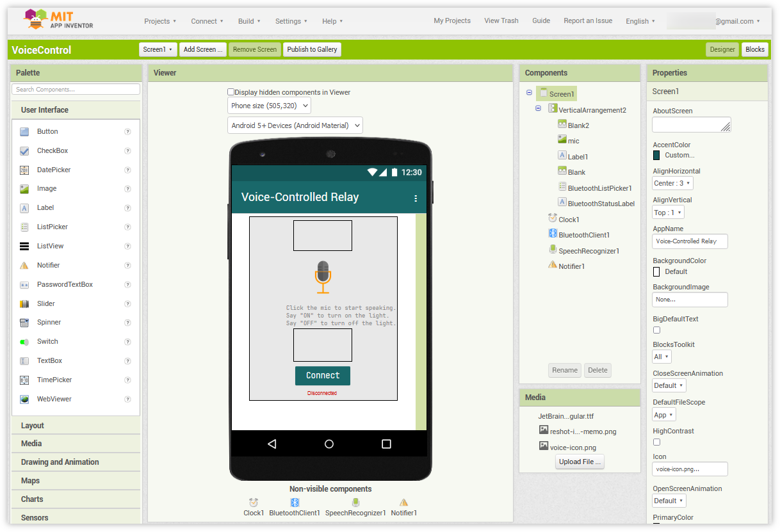Collapse the Screen1 tree node

(529, 93)
